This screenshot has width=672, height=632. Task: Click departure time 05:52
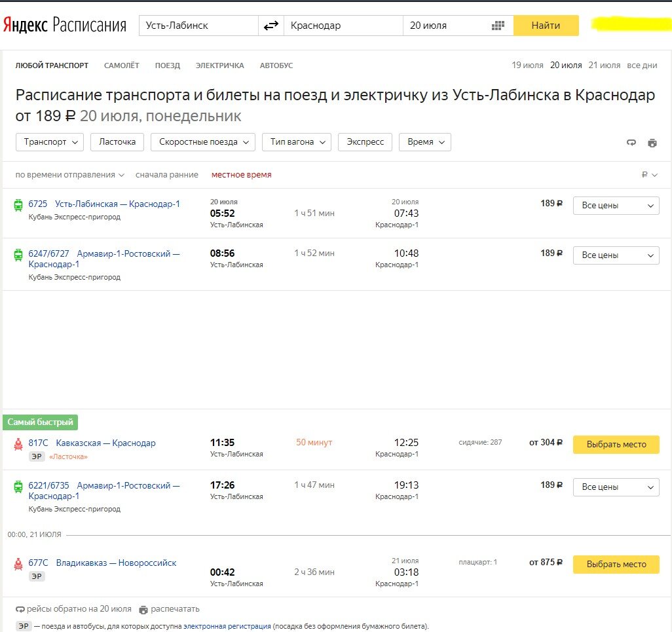[223, 214]
